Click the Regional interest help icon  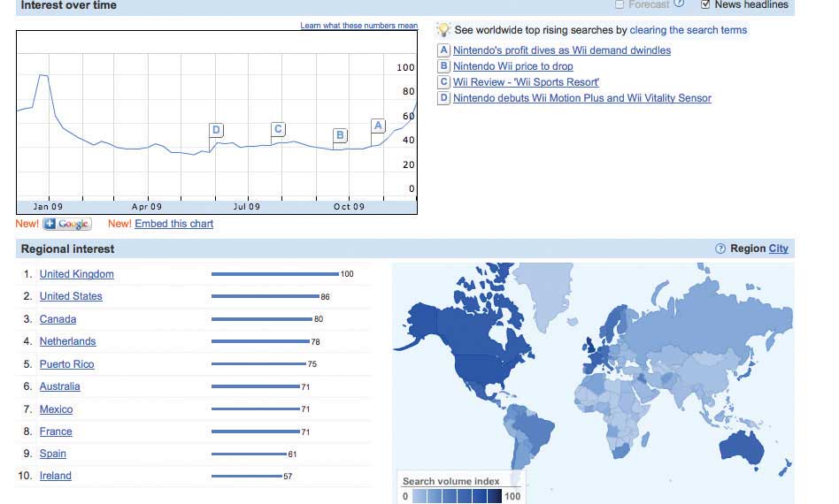click(720, 248)
